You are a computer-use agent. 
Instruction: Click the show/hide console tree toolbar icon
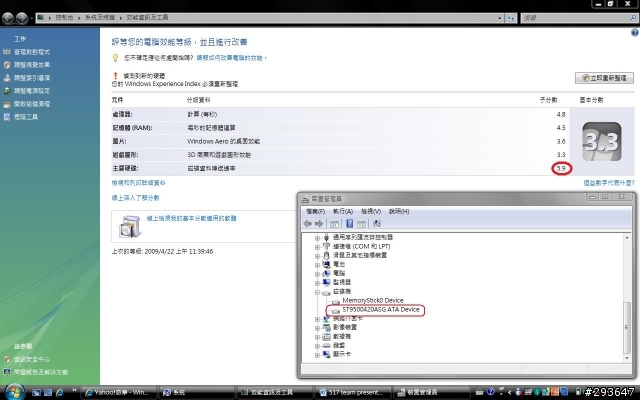334,224
